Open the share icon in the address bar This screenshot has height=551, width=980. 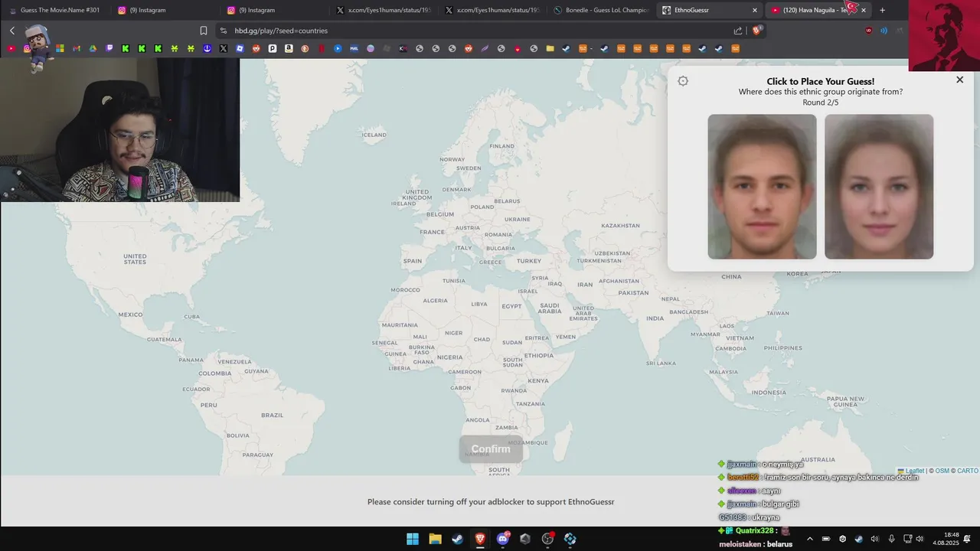738,31
